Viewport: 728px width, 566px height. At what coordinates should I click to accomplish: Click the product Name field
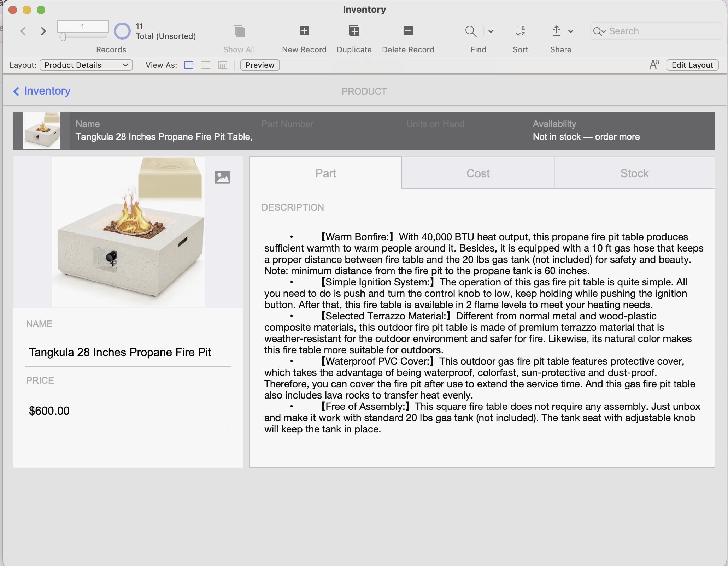tap(128, 352)
